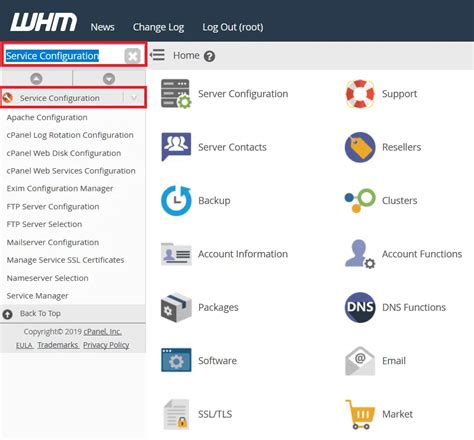Screen dimensions: 474x440
Task: Click the Home breadcrumb
Action: pyautogui.click(x=186, y=55)
